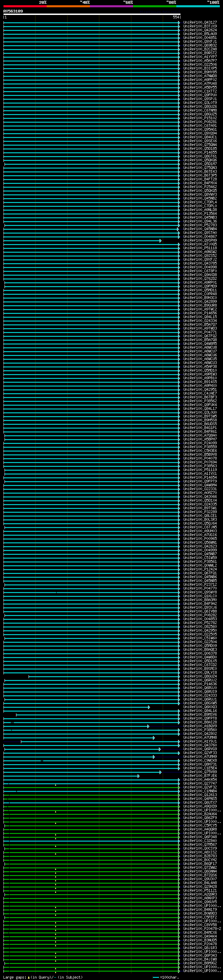Screen dimensions: 223x980
Task: Click the purple ~60% segment of the identity legend
Action: tap(111, 6)
